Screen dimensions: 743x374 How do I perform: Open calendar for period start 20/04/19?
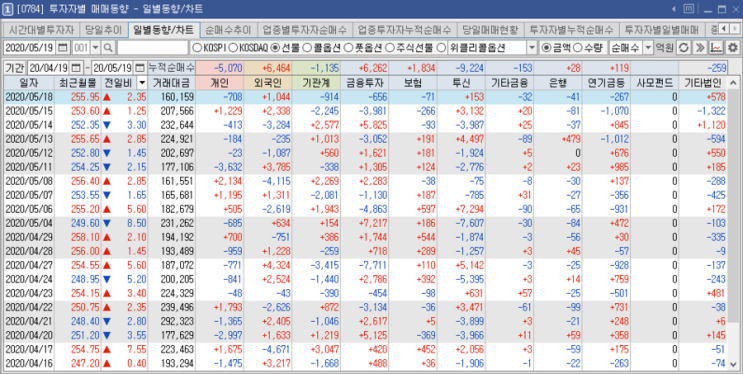pos(76,68)
